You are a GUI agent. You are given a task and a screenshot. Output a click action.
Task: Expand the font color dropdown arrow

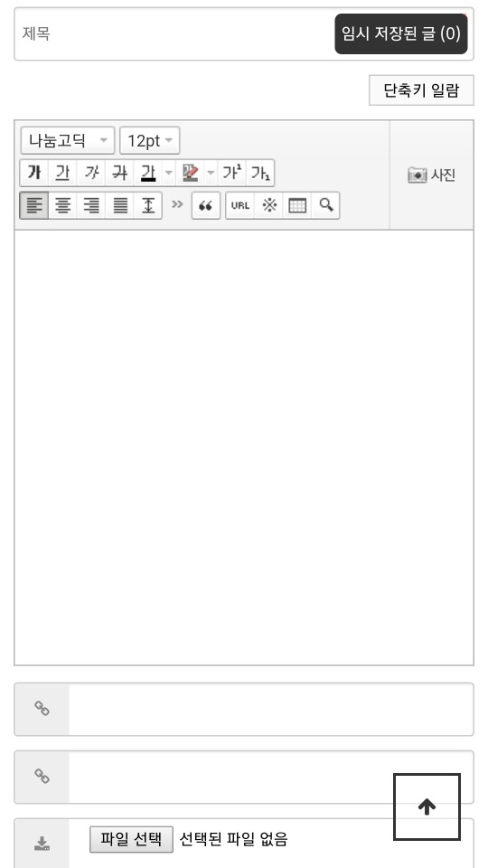tap(168, 174)
